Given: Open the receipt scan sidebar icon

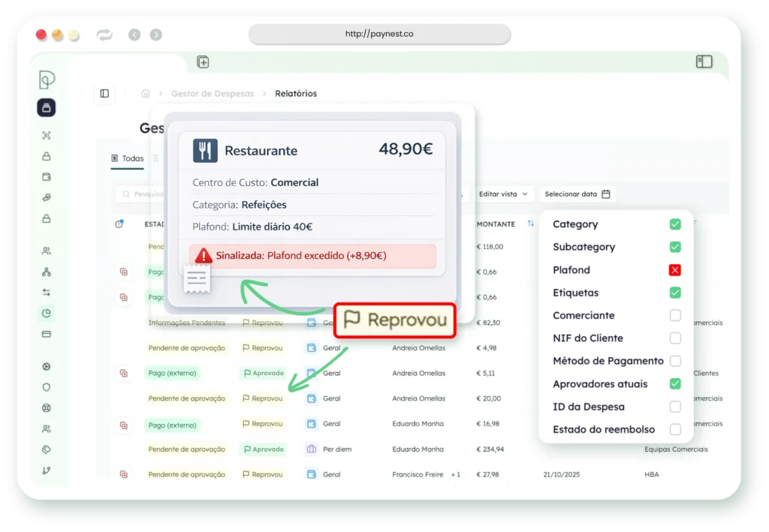Looking at the screenshot, I should point(47,136).
